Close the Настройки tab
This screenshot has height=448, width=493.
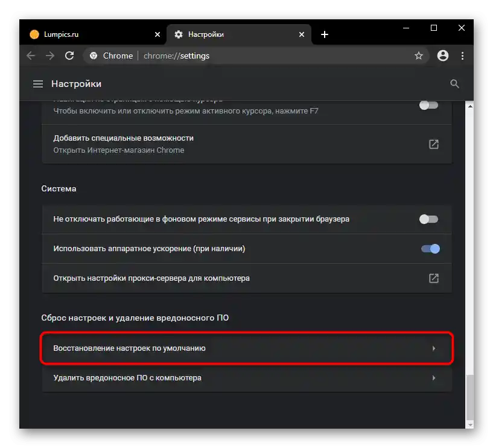302,34
